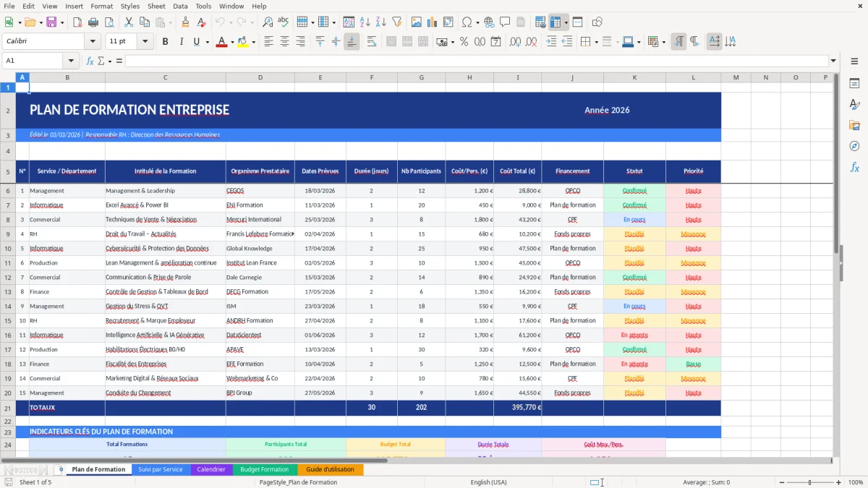Select the AutoFilter icon
The height and width of the screenshot is (488, 868).
398,22
